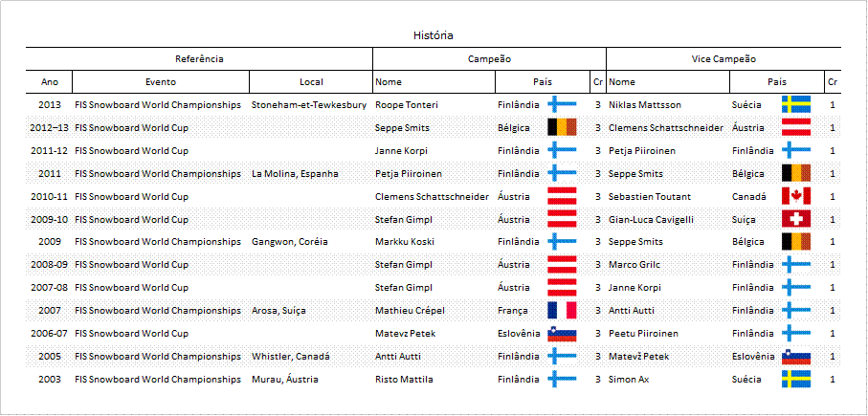Select cell Stoneham-et-Tewkesbury
868x416 pixels.
[309, 104]
